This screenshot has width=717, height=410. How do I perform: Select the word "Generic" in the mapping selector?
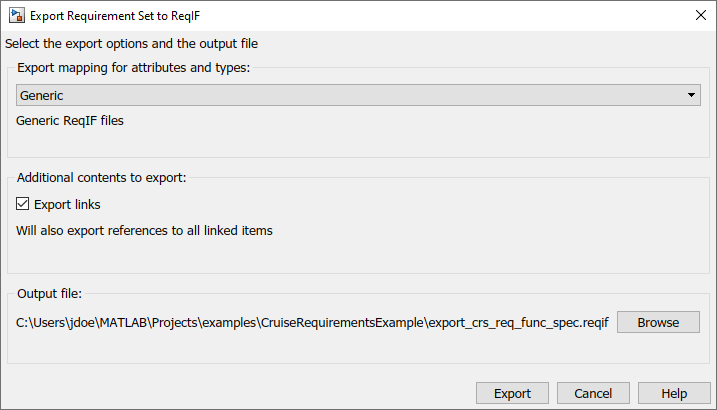point(41,95)
